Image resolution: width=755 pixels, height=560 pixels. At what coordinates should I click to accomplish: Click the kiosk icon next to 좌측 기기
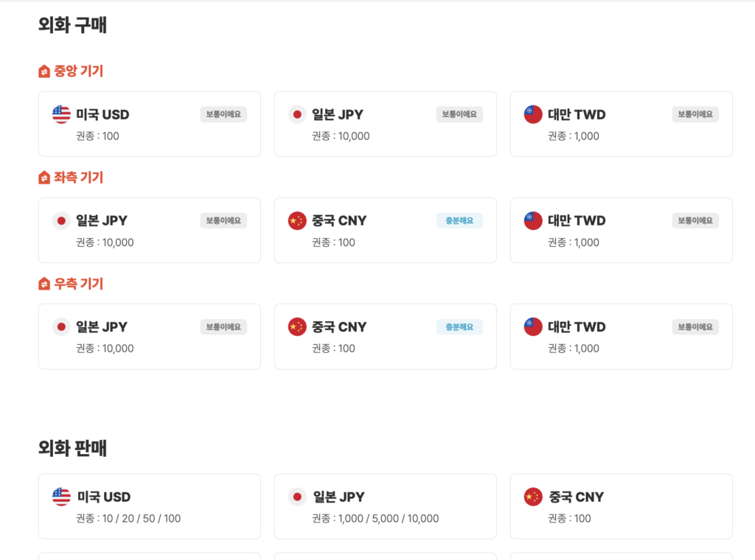(x=43, y=177)
